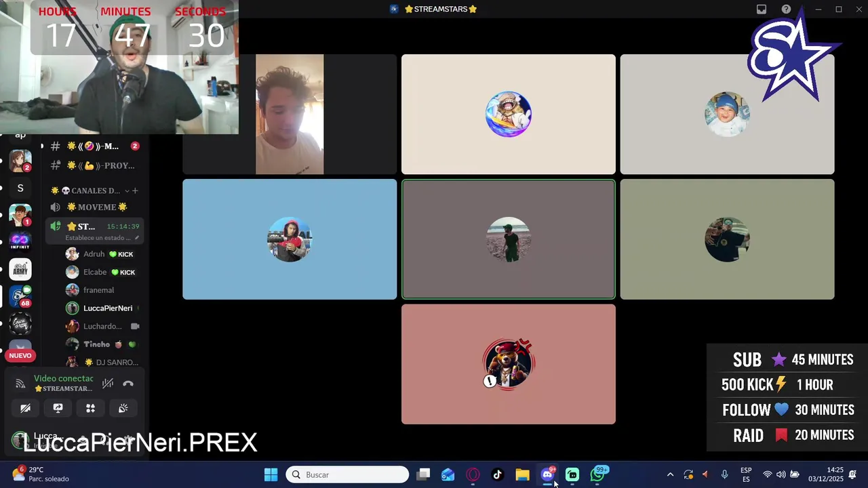The width and height of the screenshot is (868, 488).
Task: Open server with anime girl avatar
Action: (x=20, y=161)
